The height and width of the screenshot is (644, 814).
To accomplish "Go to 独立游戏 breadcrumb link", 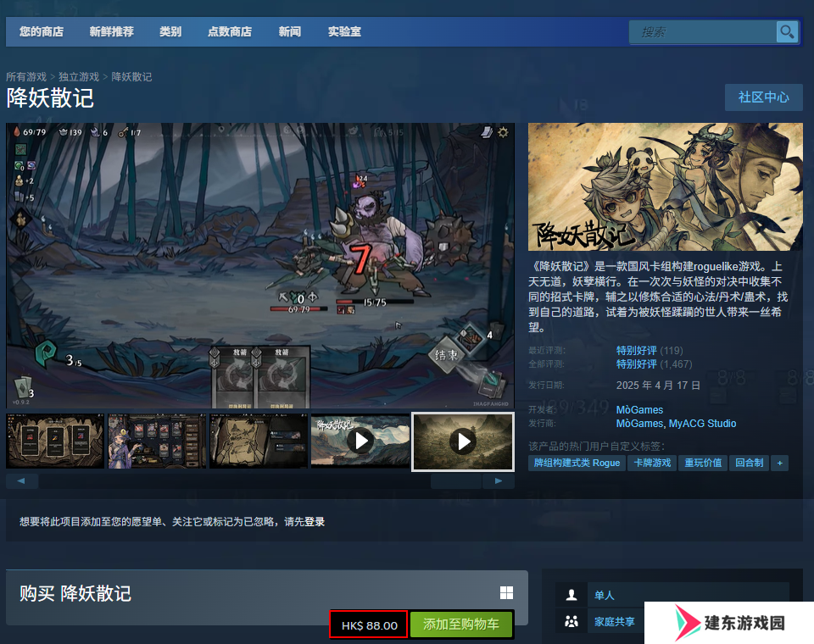I will (79, 77).
